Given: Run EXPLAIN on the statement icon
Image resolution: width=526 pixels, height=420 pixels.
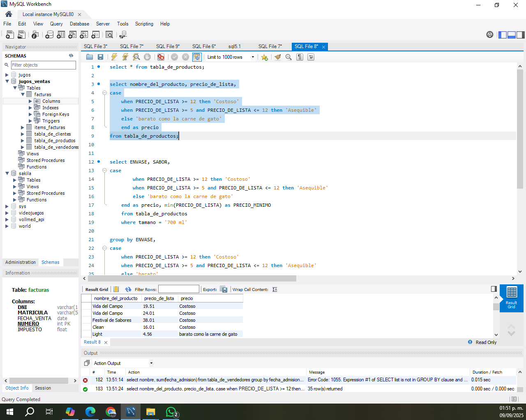Looking at the screenshot, I should point(136,57).
